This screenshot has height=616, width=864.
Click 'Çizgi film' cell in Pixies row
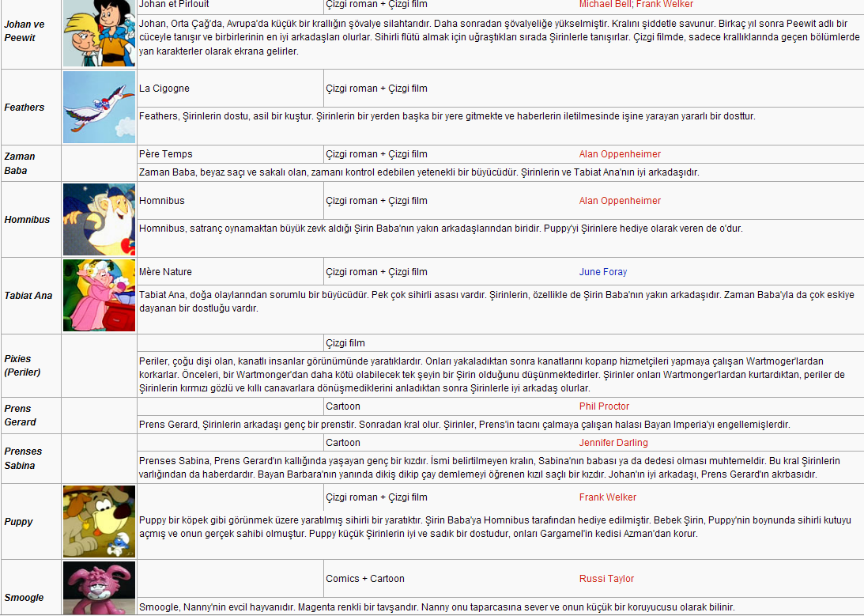(x=345, y=343)
